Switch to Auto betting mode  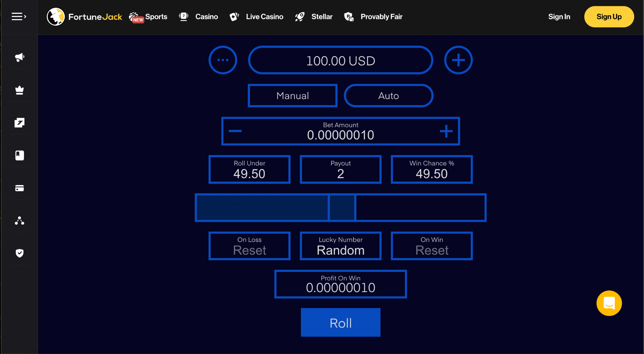point(388,96)
